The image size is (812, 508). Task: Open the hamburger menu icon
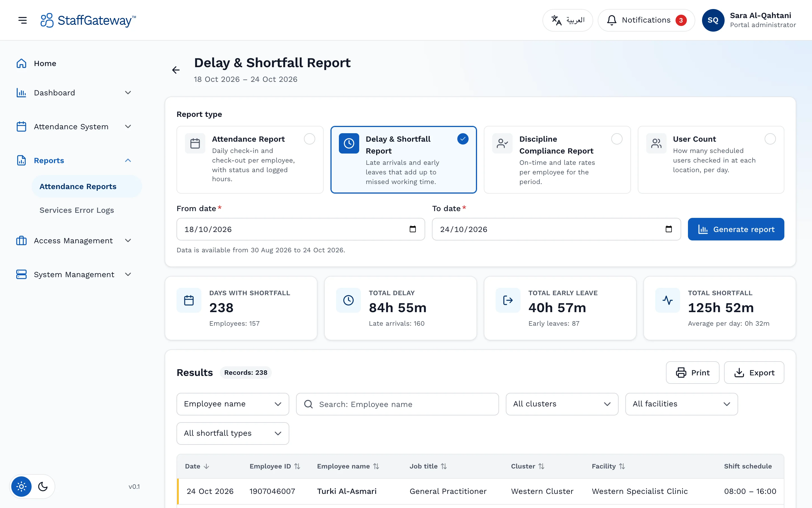(x=23, y=20)
